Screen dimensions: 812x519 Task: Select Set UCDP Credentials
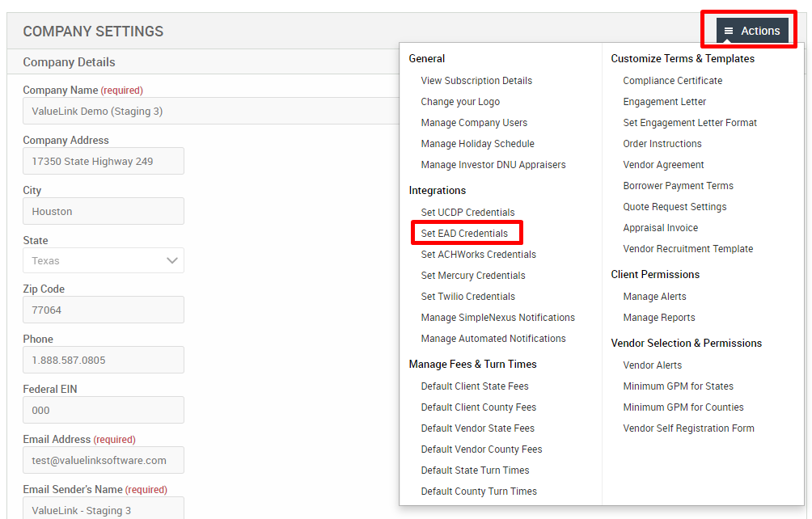(467, 212)
